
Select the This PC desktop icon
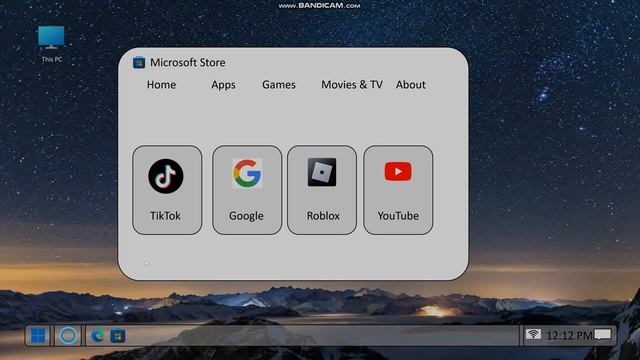[51, 44]
